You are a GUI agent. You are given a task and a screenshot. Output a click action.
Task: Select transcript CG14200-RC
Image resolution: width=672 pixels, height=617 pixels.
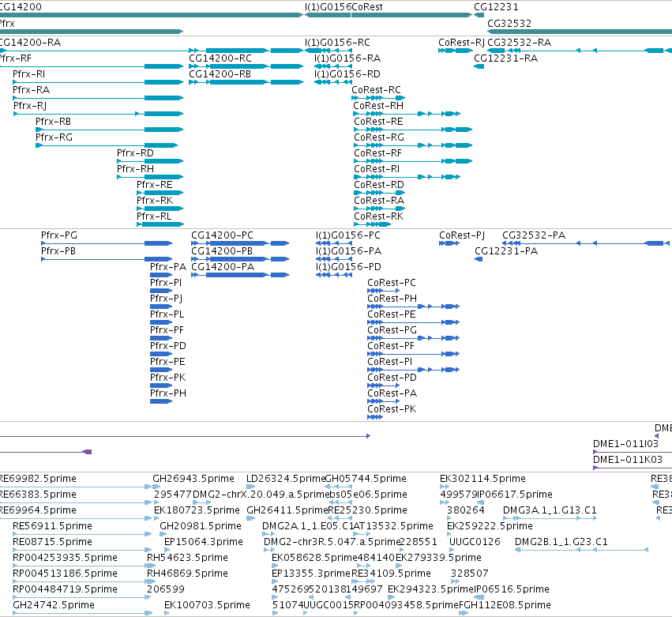[x=246, y=66]
